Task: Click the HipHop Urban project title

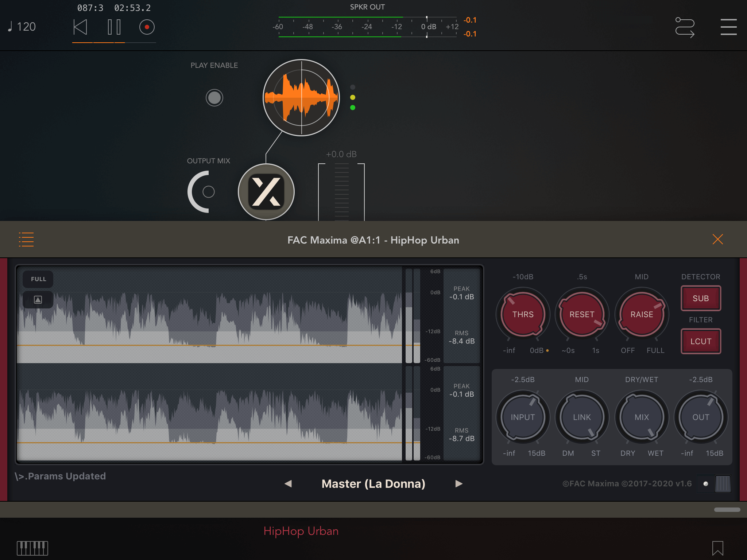Action: click(301, 531)
